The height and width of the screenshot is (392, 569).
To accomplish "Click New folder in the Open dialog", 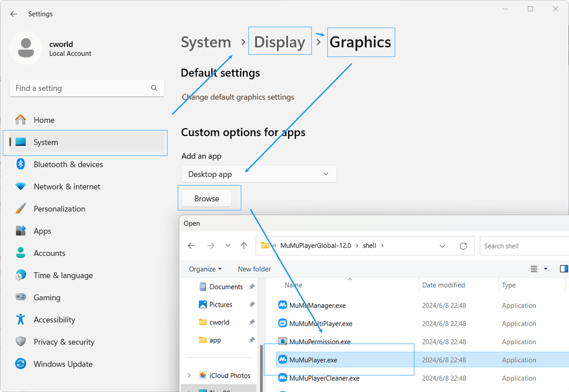I will 254,269.
